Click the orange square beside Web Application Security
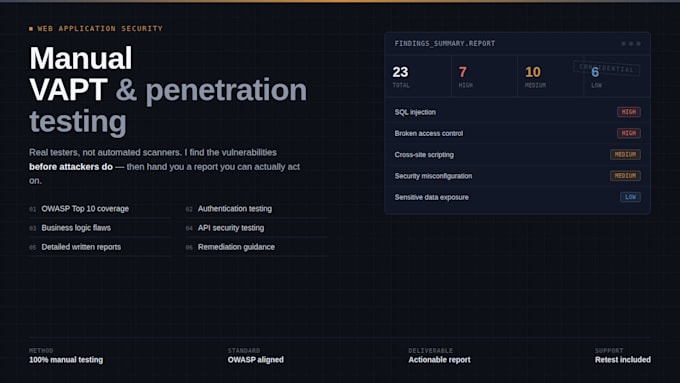The image size is (680, 383). pyautogui.click(x=31, y=29)
